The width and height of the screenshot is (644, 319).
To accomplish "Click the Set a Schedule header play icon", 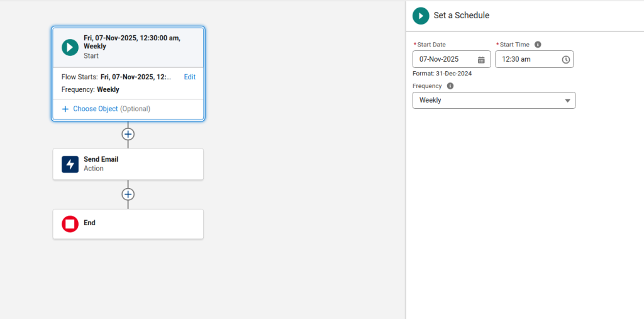I will 421,16.
